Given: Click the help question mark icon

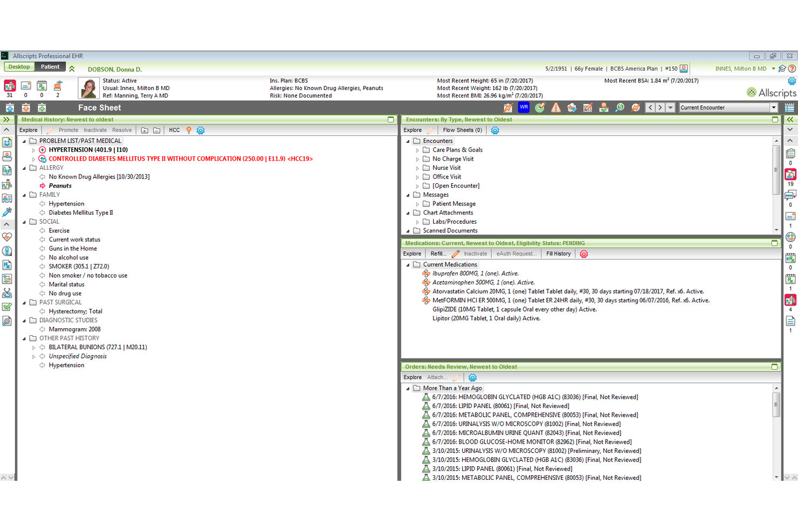Looking at the screenshot, I should point(792,69).
